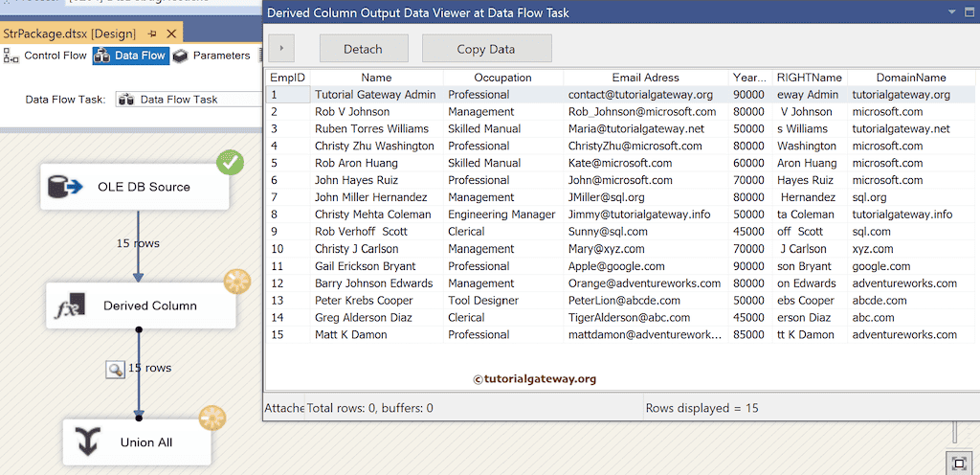Click the vertical scrollbar at canvas right edge

[x=955, y=434]
